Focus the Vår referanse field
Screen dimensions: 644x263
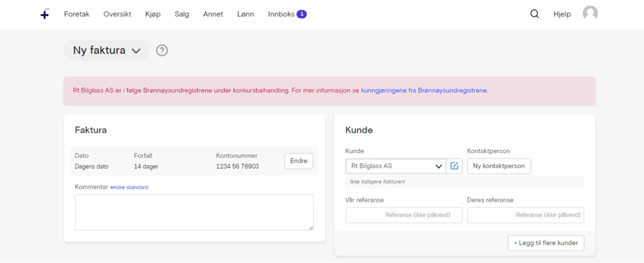tap(404, 215)
